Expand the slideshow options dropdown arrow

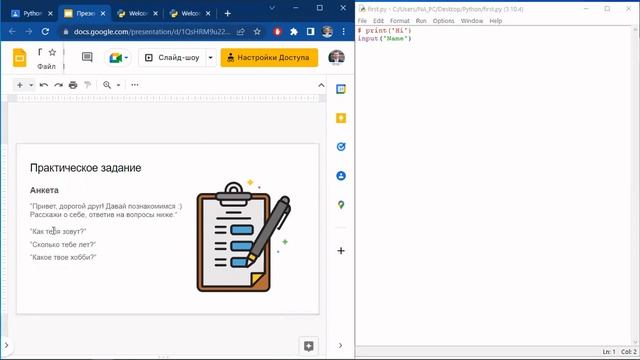click(x=211, y=58)
